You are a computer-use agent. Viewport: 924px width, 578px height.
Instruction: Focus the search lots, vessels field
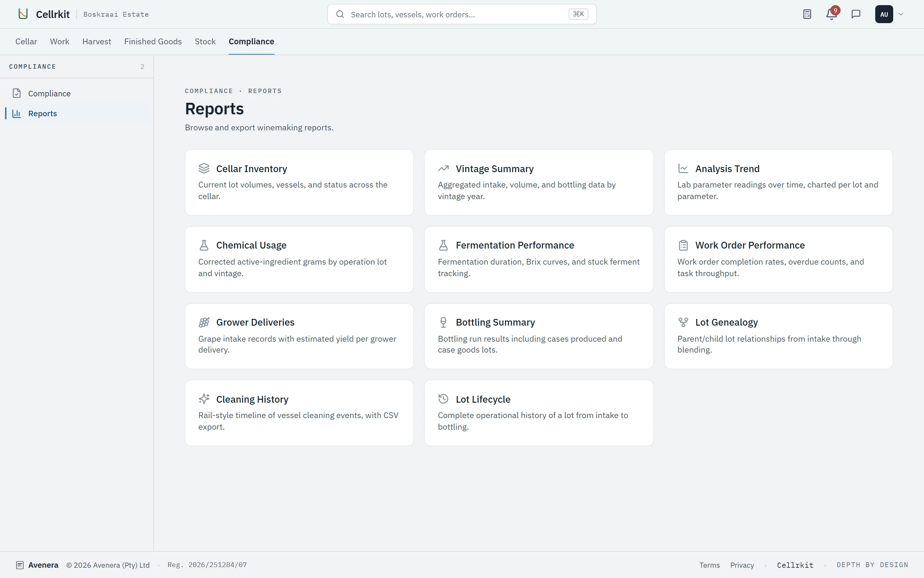[462, 14]
